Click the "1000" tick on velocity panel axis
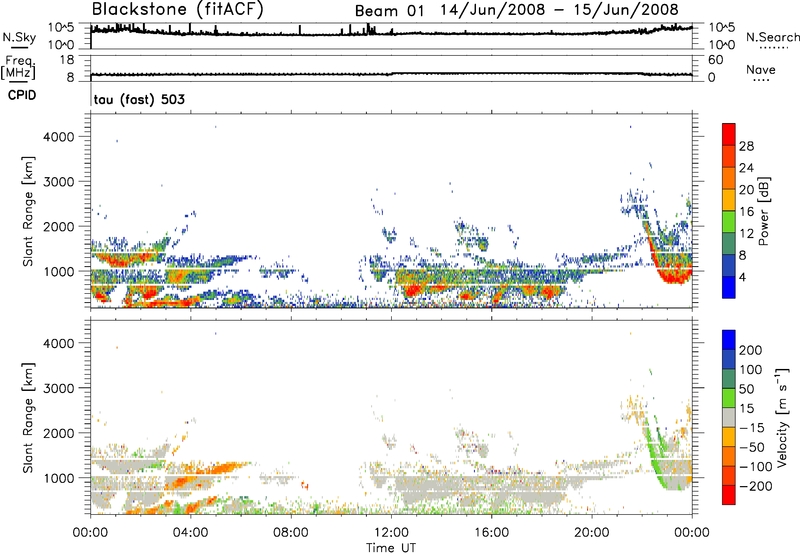 pos(59,478)
